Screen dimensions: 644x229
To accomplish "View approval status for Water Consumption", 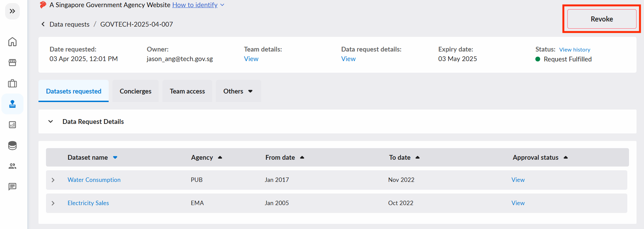I will coord(518,180).
